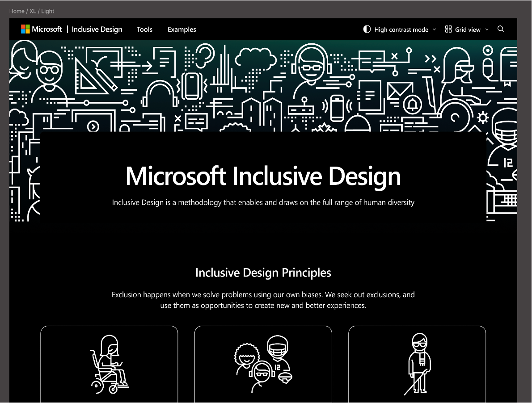
Task: Click Light in the breadcrumb
Action: click(x=47, y=11)
